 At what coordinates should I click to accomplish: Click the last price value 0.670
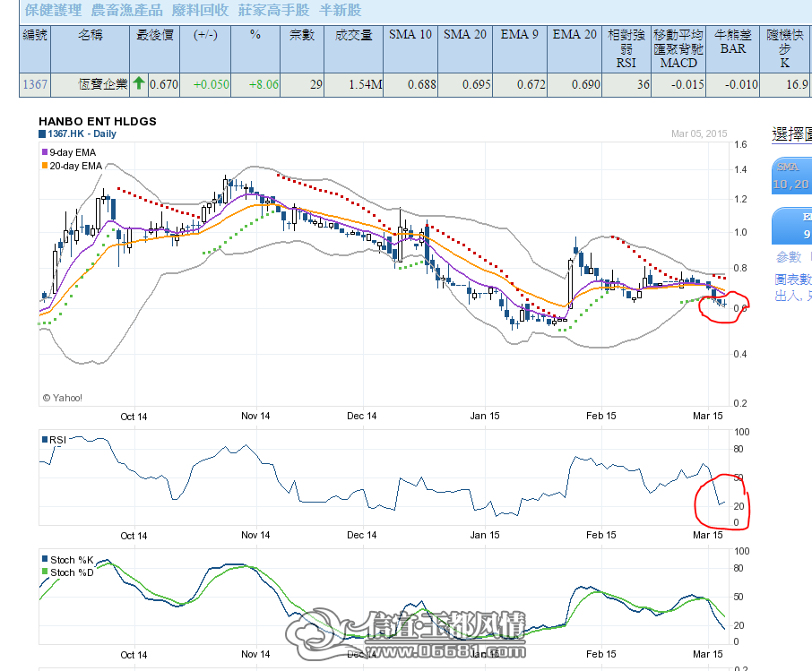[x=164, y=84]
